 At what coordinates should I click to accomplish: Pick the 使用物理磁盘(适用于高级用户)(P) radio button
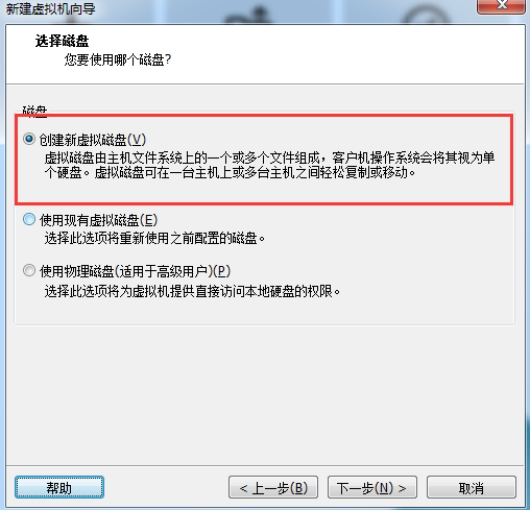29,271
